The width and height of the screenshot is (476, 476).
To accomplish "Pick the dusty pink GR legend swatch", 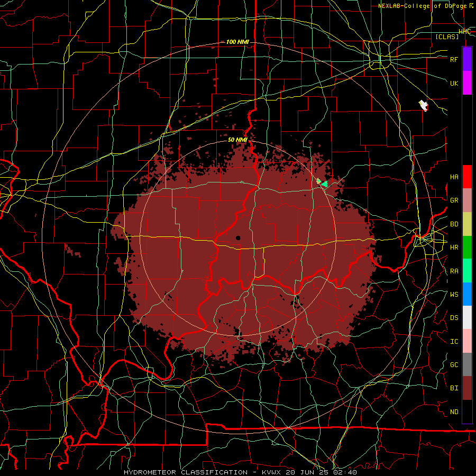I will coord(467,200).
